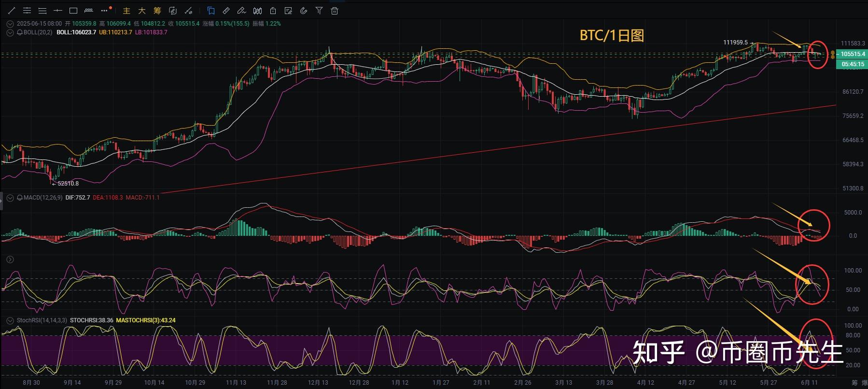Delete drawings with trash icon
Screen dimensions: 868x389
[x=335, y=11]
